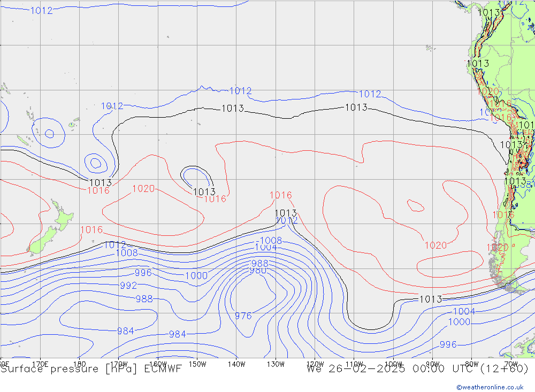
Task: Click the 1016 label beside New Zealand
Action: (x=92, y=230)
